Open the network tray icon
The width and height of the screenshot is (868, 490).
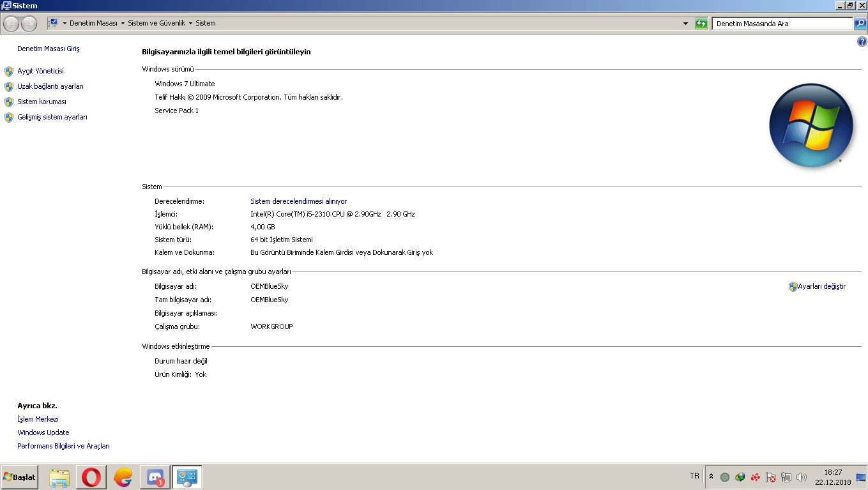pyautogui.click(x=786, y=477)
